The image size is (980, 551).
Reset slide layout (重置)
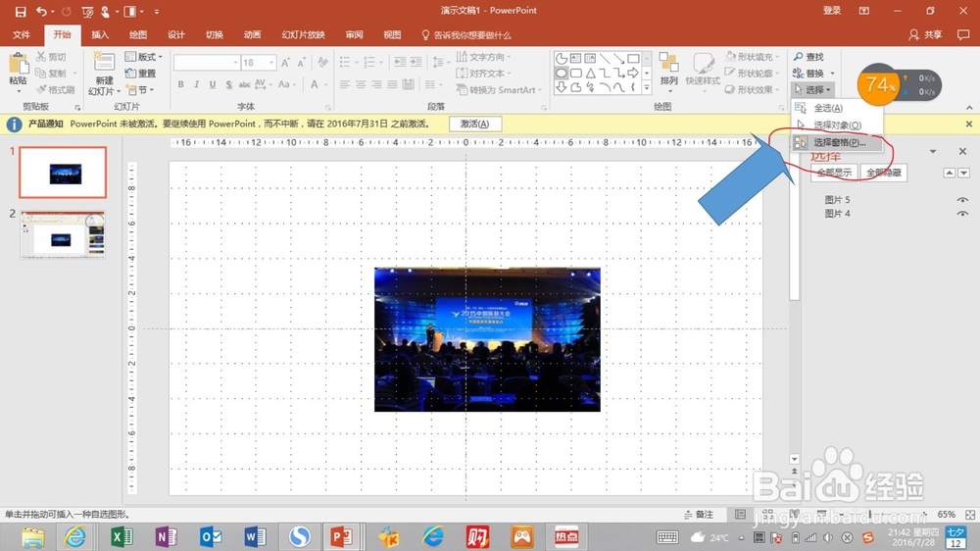pyautogui.click(x=140, y=74)
